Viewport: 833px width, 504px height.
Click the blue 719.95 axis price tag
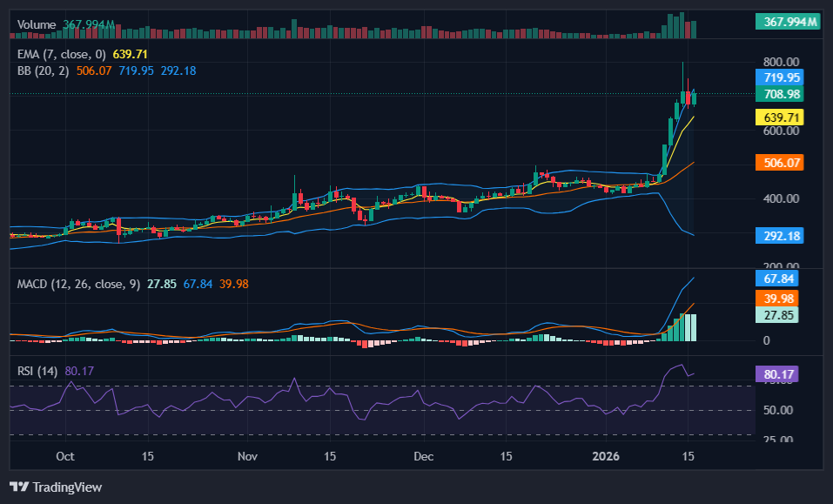(x=783, y=77)
